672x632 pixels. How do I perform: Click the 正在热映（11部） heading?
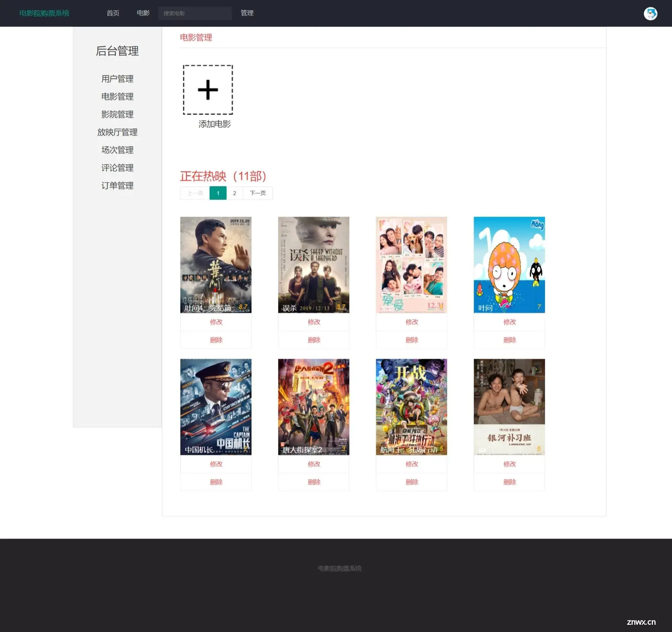223,176
